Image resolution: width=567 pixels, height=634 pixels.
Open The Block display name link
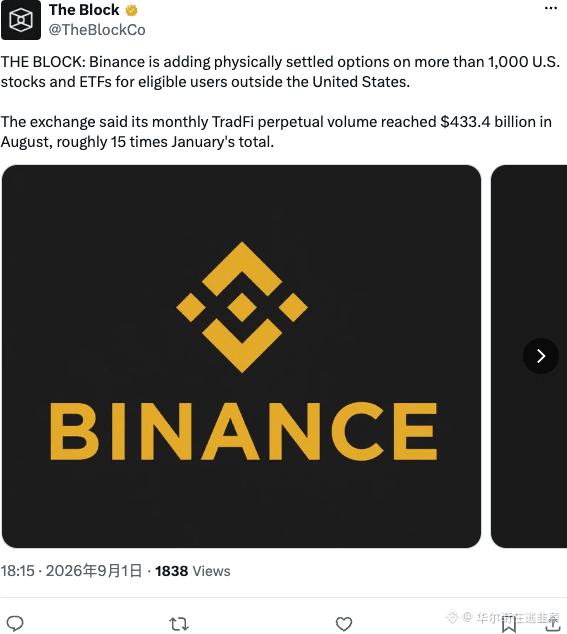(84, 10)
